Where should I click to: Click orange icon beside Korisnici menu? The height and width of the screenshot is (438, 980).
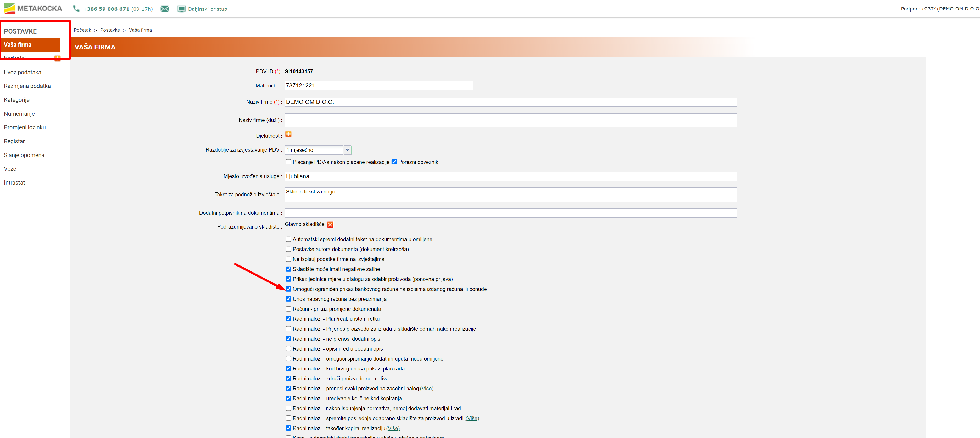point(57,58)
